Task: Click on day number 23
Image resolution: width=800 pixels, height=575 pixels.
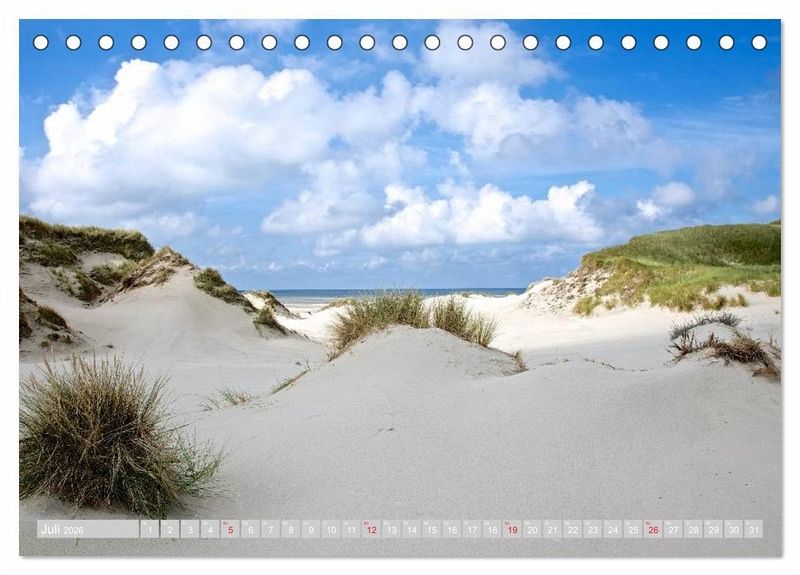Action: click(x=593, y=529)
